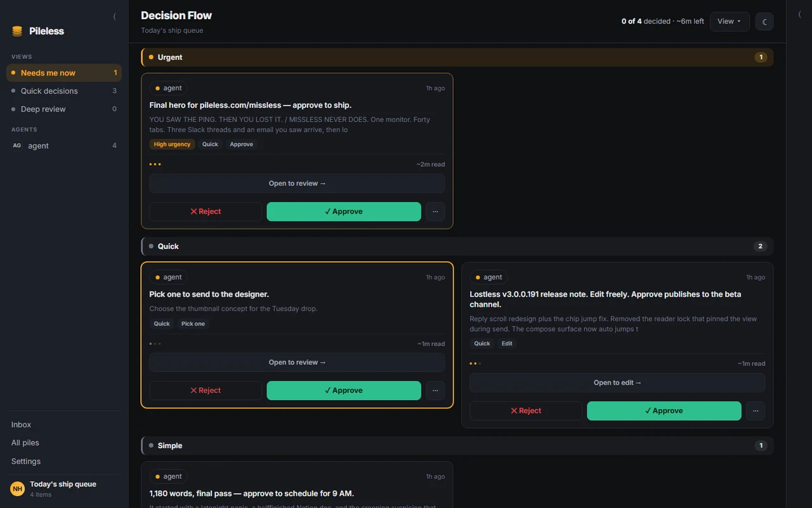The height and width of the screenshot is (508, 812).
Task: Click Pick one to send to designer title
Action: coord(209,294)
